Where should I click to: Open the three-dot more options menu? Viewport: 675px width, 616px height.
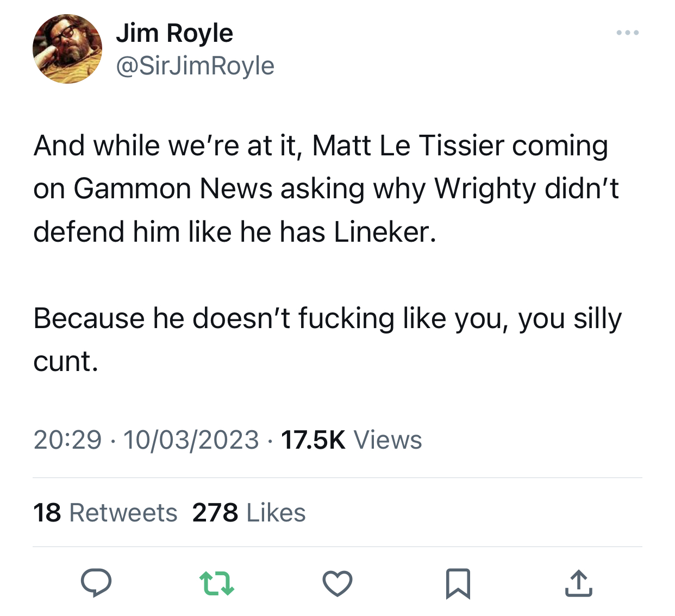[628, 33]
